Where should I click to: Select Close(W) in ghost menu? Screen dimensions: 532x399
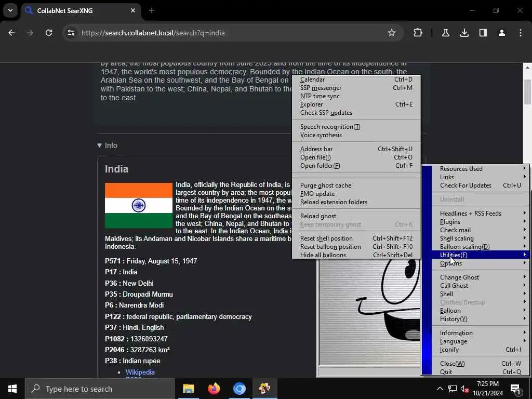click(481, 363)
